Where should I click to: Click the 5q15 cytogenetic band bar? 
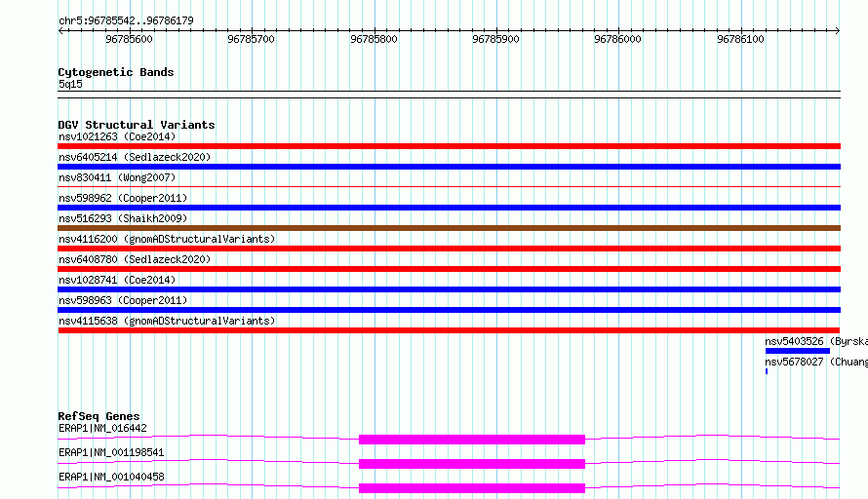(449, 95)
